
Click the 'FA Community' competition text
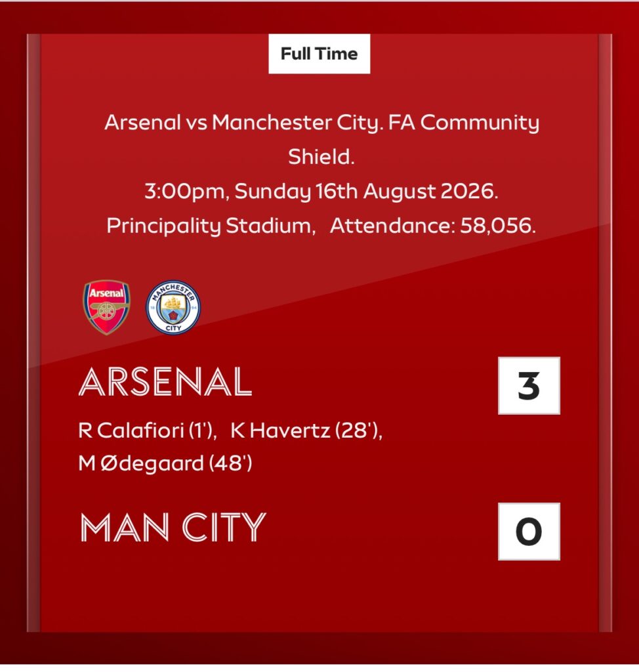click(x=464, y=123)
